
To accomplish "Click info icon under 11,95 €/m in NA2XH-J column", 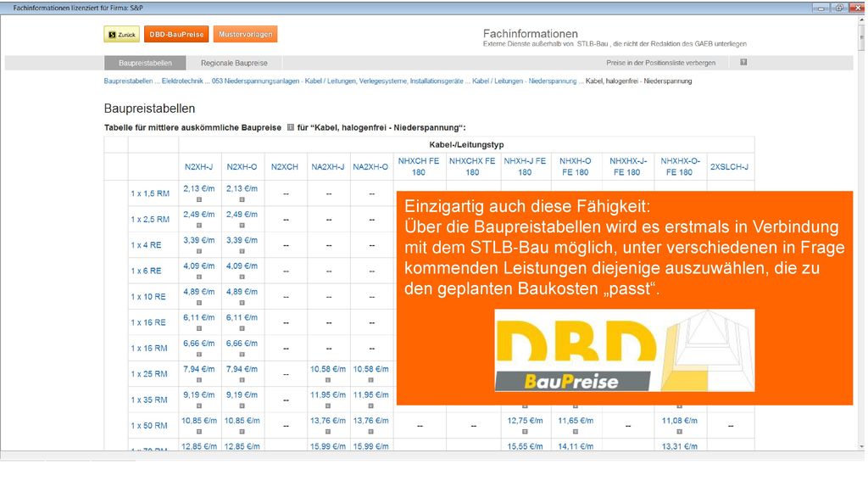I will (x=328, y=406).
